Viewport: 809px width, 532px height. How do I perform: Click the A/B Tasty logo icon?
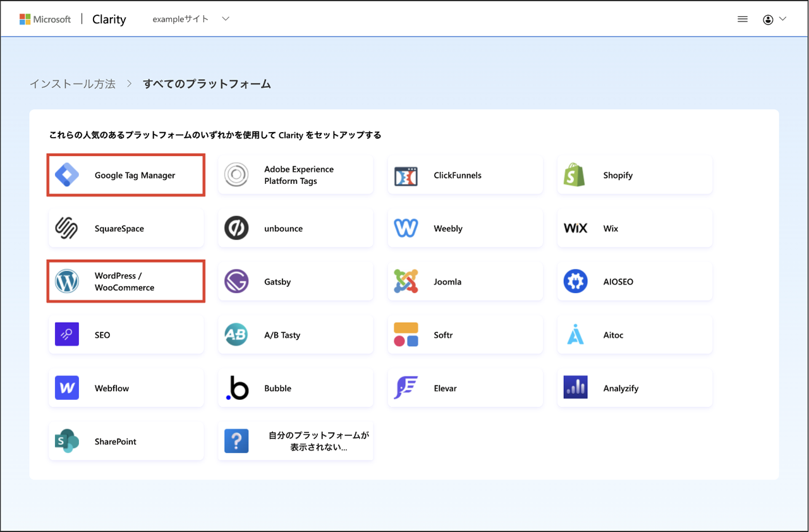(236, 335)
